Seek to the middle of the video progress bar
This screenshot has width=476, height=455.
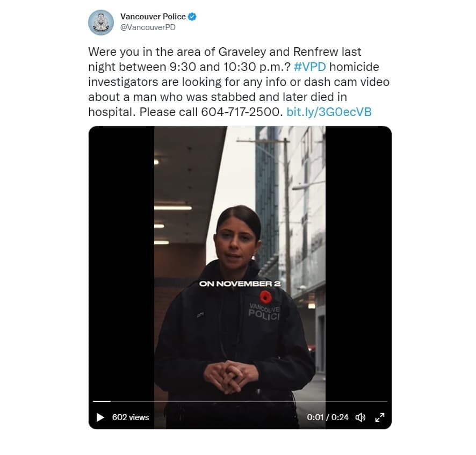coord(240,401)
